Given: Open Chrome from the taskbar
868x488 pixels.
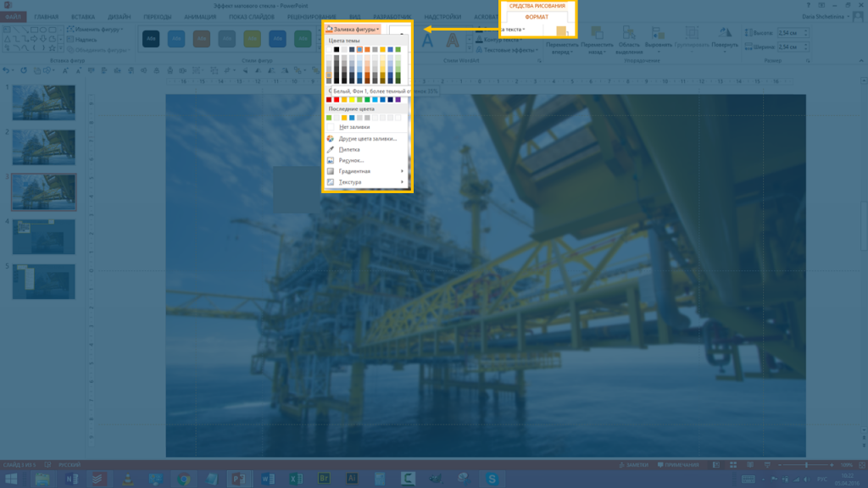Looking at the screenshot, I should (x=184, y=479).
